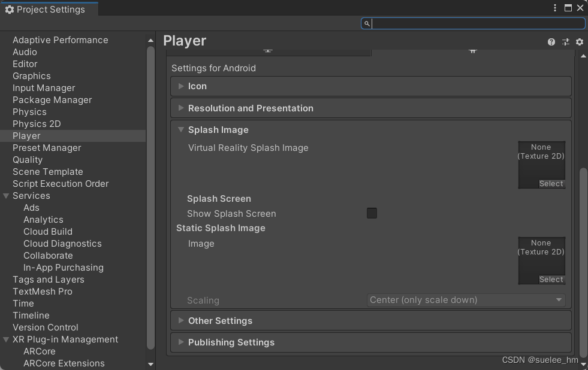
Task: Click the search magnifier icon
Action: click(367, 23)
